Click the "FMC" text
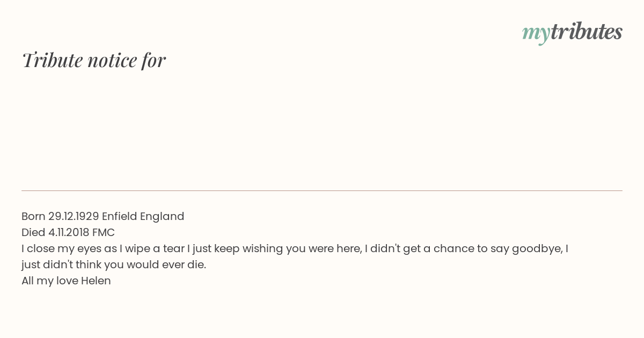The image size is (644, 338). (104, 232)
